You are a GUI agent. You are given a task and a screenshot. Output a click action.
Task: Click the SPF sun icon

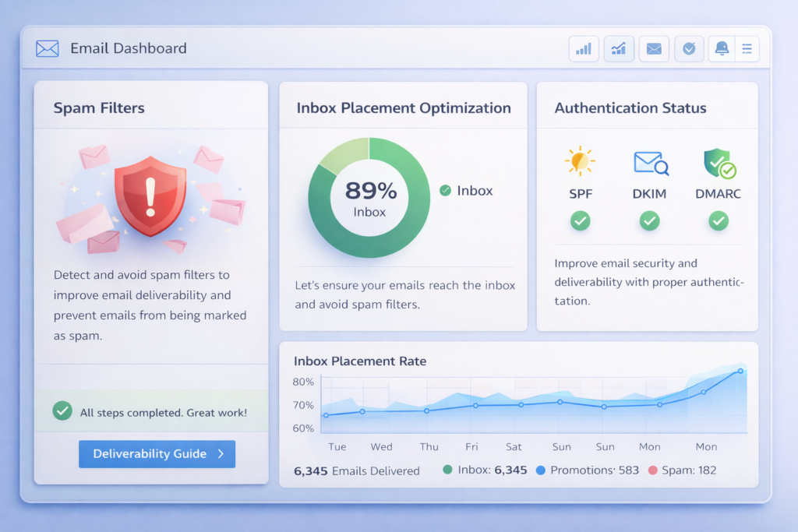tap(580, 162)
